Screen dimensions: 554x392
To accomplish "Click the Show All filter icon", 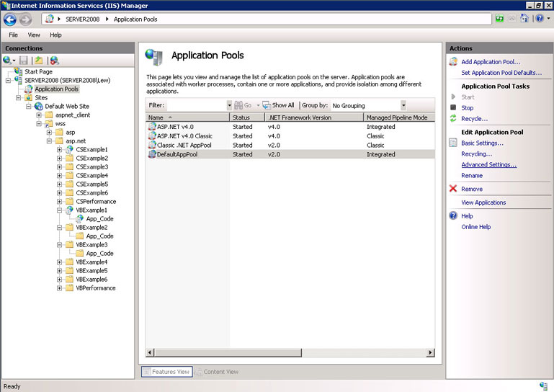I will (x=267, y=105).
